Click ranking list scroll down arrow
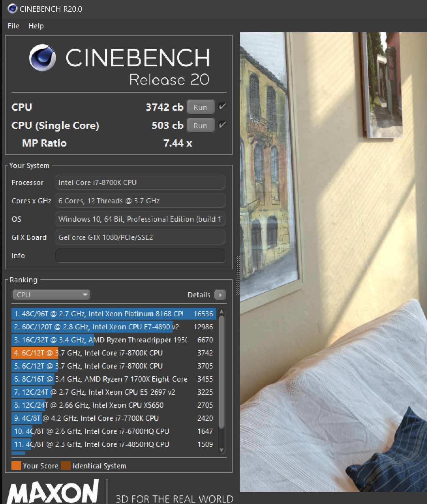This screenshot has height=504, width=427. click(x=221, y=450)
